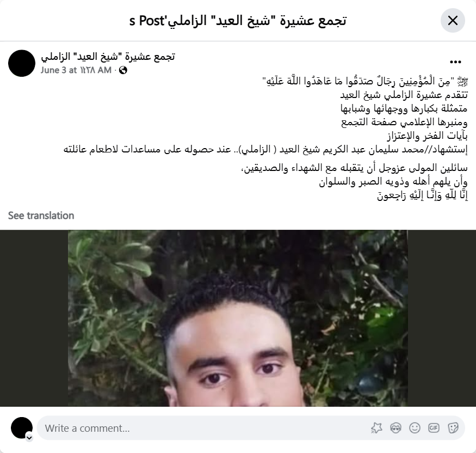The width and height of the screenshot is (476, 453).
Task: Add a shooting-star Stars comment
Action: (x=376, y=428)
